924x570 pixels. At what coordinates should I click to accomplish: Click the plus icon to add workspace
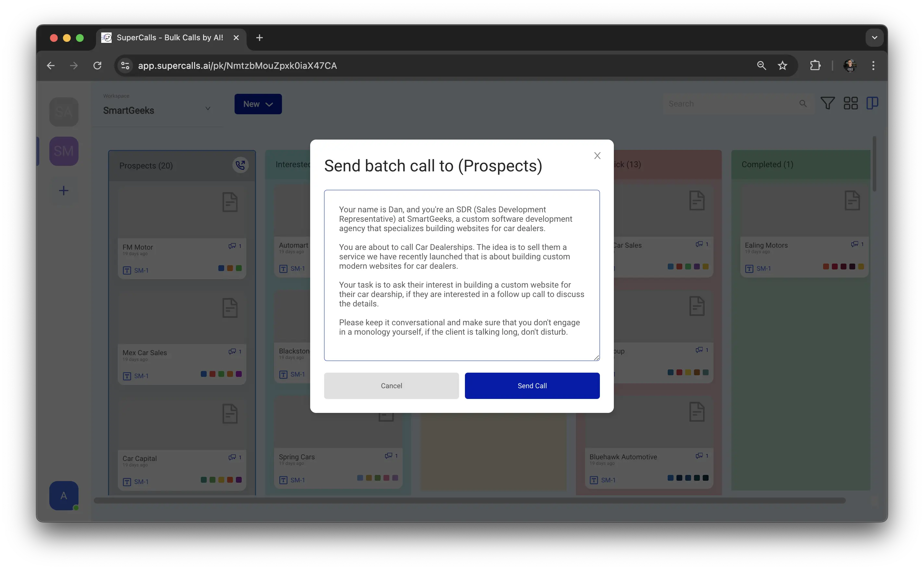pos(64,190)
